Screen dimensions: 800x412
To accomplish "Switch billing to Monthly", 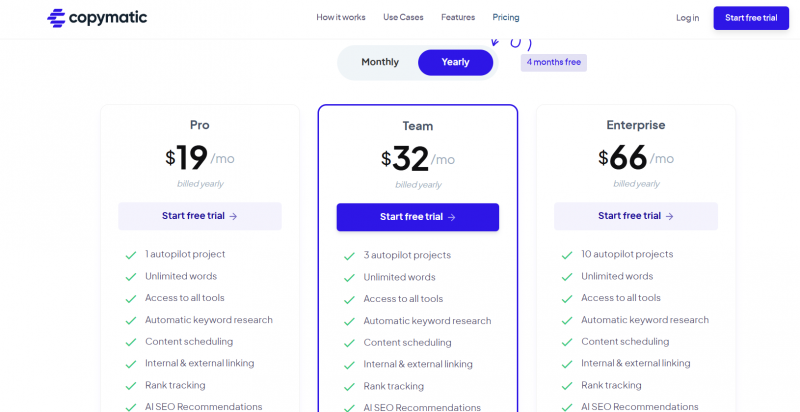I will pos(380,62).
